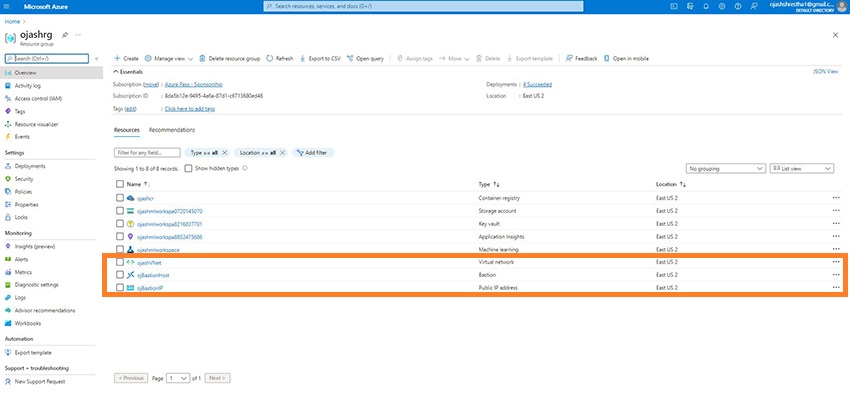Click the Add filter button

(313, 153)
